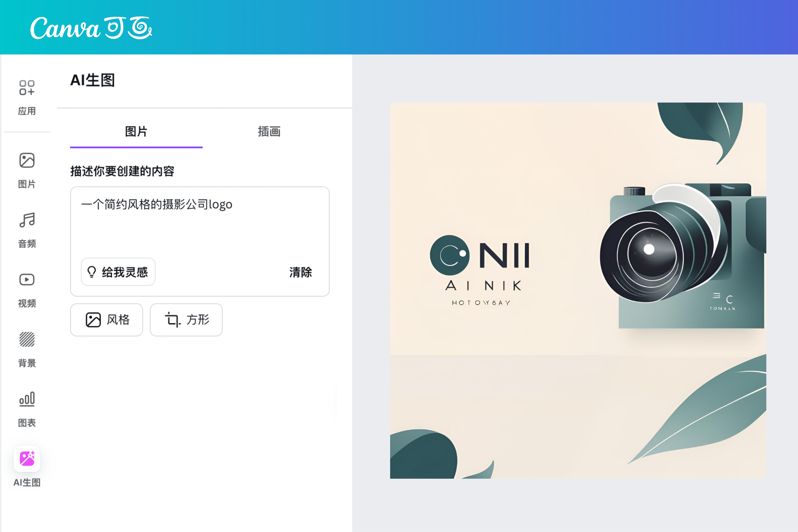Image resolution: width=798 pixels, height=532 pixels.
Task: Switch to the 插画 tab
Action: coord(269,132)
